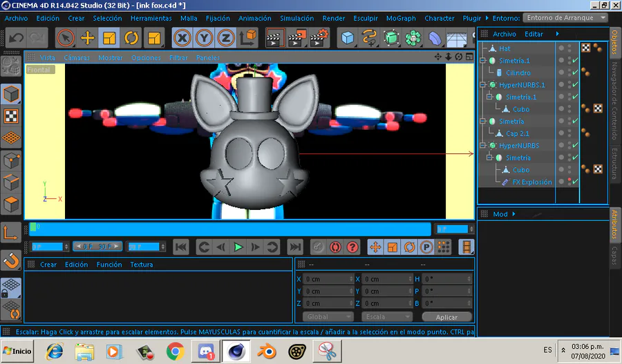This screenshot has width=622, height=364.
Task: Toggle the Y axis lock
Action: [x=204, y=38]
